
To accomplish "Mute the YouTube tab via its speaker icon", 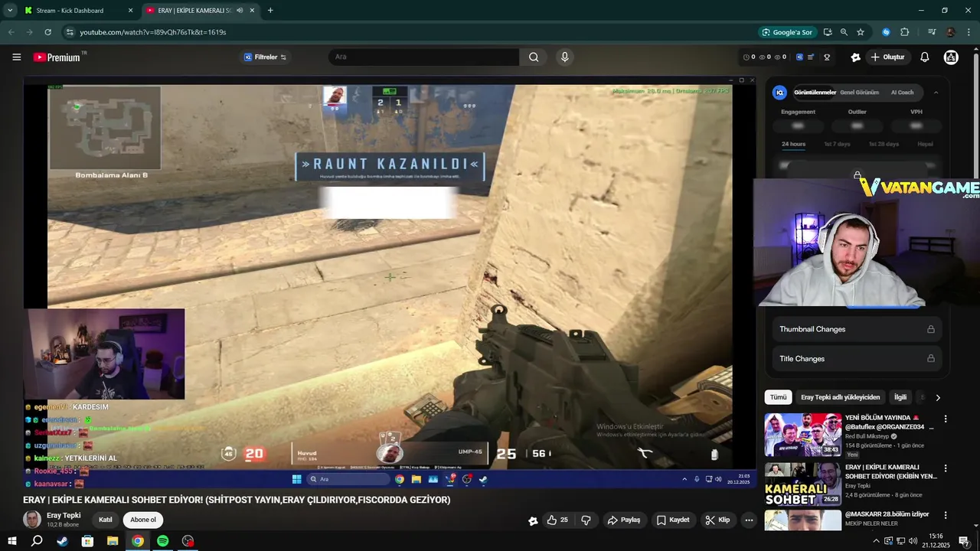I will 240,11.
